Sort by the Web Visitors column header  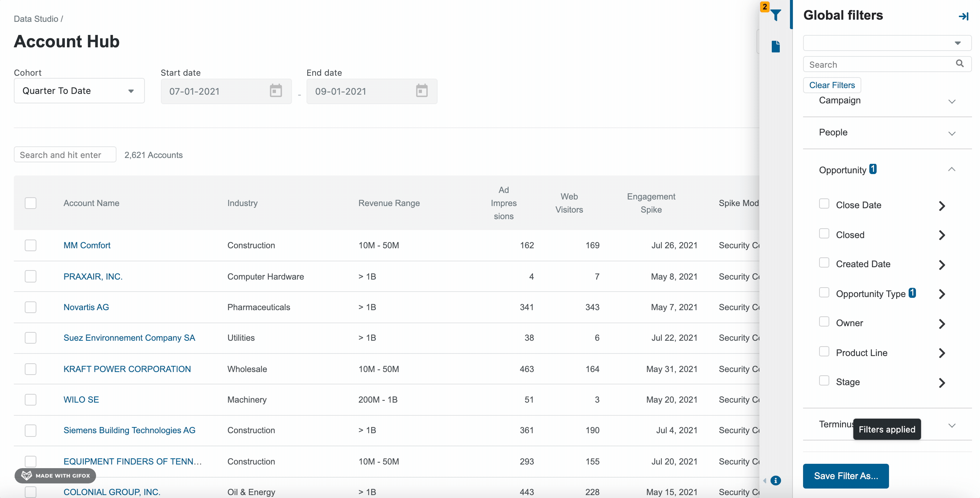(569, 203)
